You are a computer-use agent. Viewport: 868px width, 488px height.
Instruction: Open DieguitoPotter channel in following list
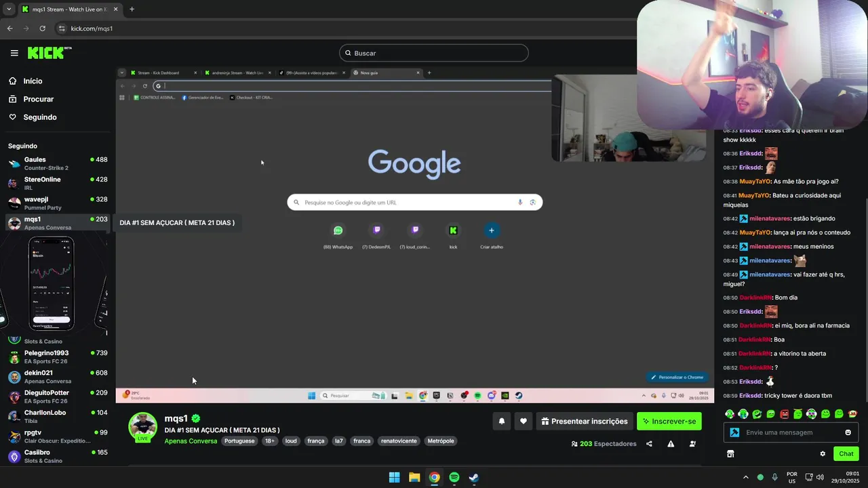point(58,396)
